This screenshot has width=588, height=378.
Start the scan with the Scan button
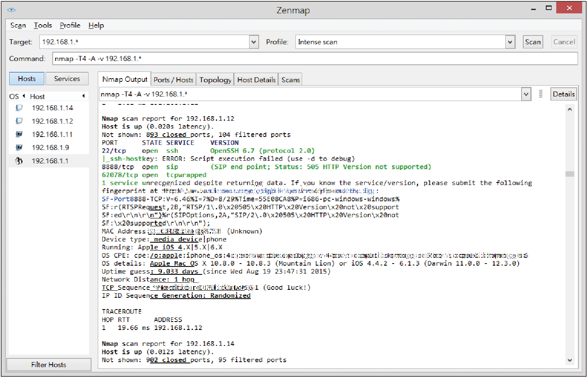point(533,42)
